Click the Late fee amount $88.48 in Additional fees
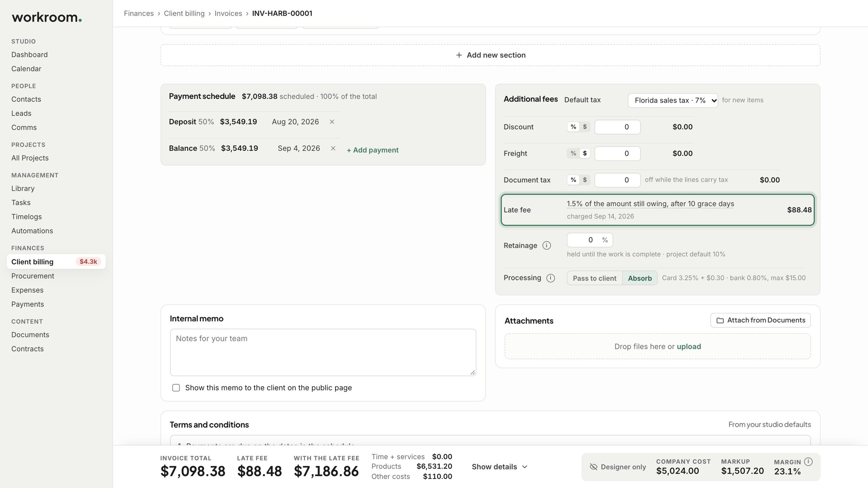868x488 pixels. [x=799, y=210]
